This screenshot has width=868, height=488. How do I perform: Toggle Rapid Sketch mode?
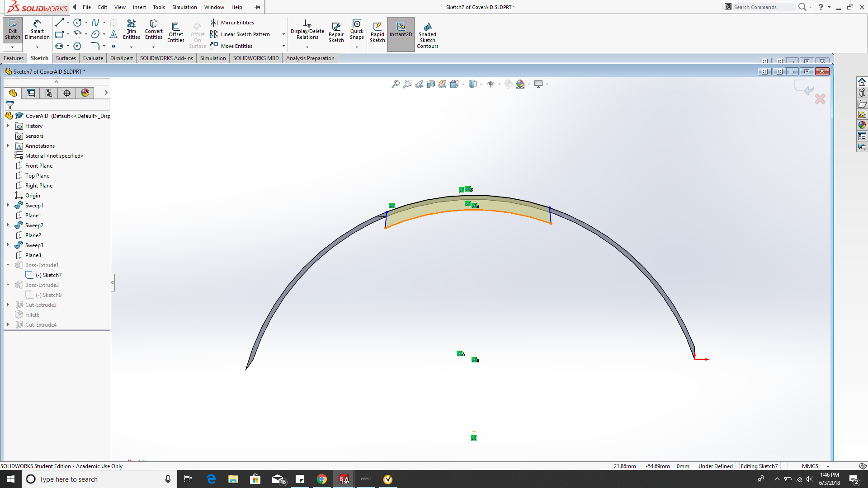coord(377,33)
